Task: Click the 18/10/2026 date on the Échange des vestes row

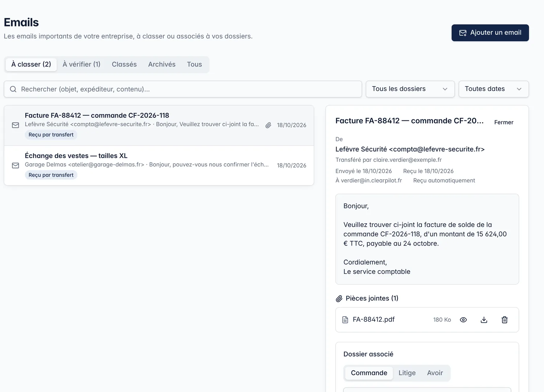Action: (292, 165)
